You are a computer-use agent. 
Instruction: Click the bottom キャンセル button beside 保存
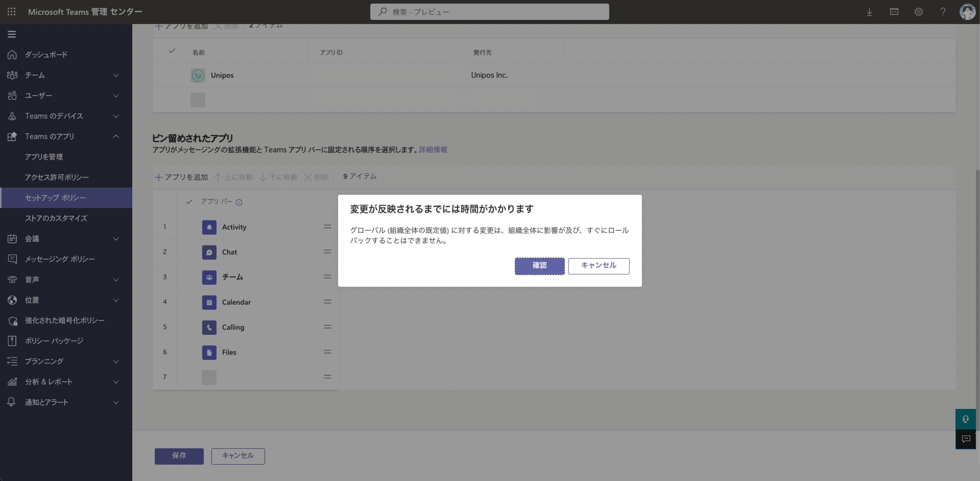point(238,456)
